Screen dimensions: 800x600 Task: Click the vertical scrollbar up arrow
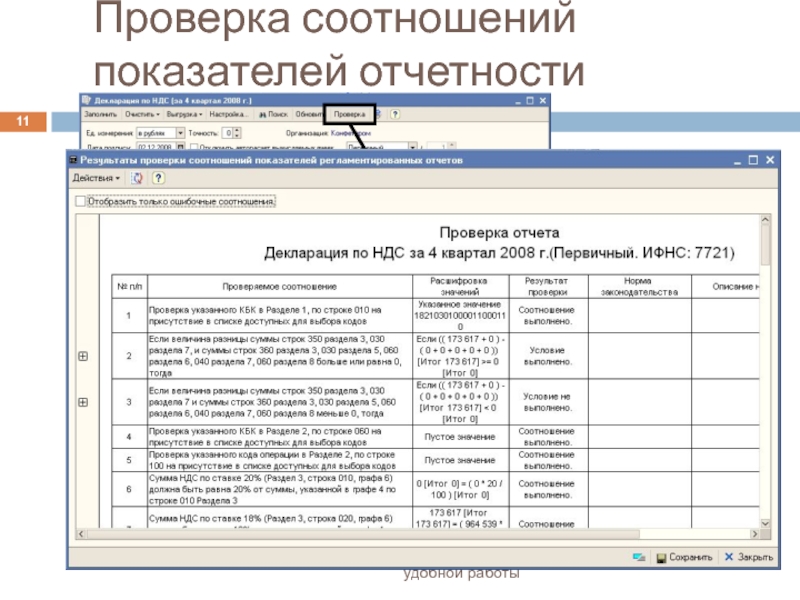coord(765,220)
